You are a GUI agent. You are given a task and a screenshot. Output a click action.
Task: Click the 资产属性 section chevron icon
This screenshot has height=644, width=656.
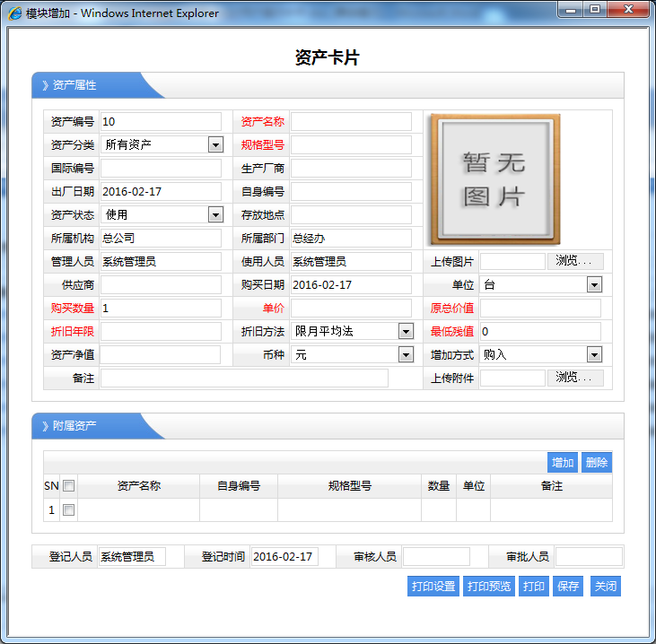[x=45, y=85]
